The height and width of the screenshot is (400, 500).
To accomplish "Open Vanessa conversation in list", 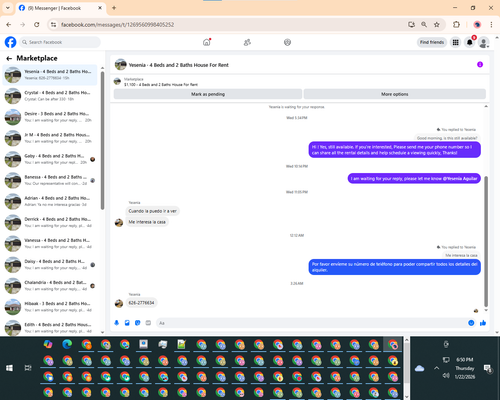I will click(x=50, y=243).
